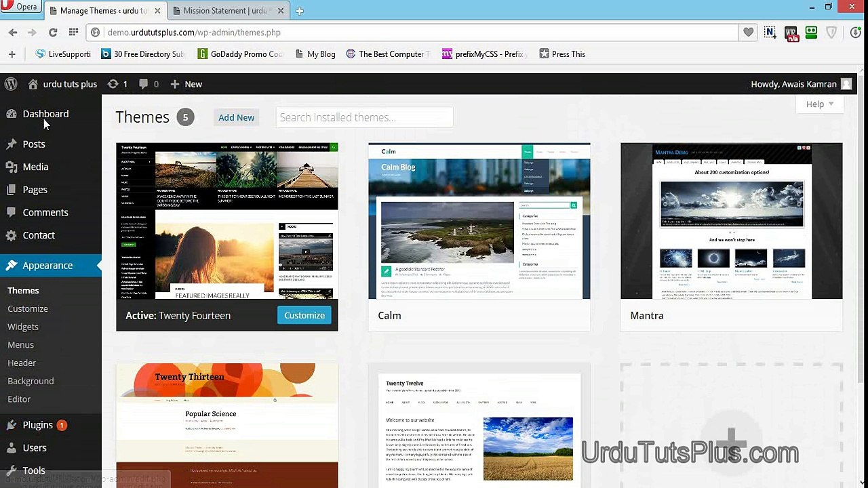The width and height of the screenshot is (868, 488).
Task: Open the updates icon showing 1
Action: point(113,84)
